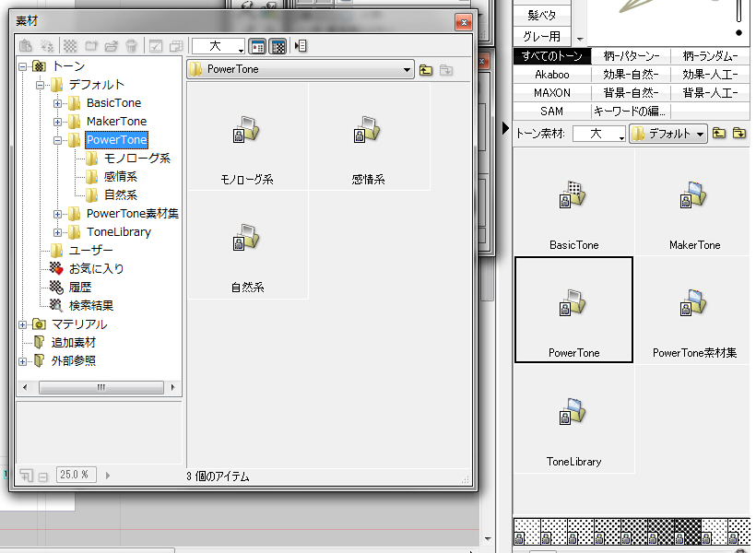Click the 検索結果 tree item
Viewport: 756px width, 553px height.
pos(90,306)
